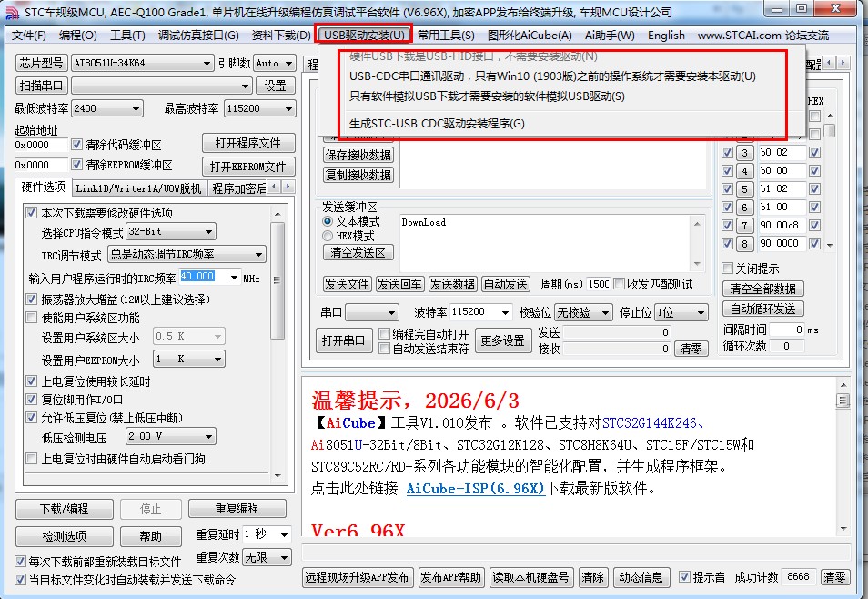Click 打开EEPROM文件 button
The image size is (868, 599).
248,167
